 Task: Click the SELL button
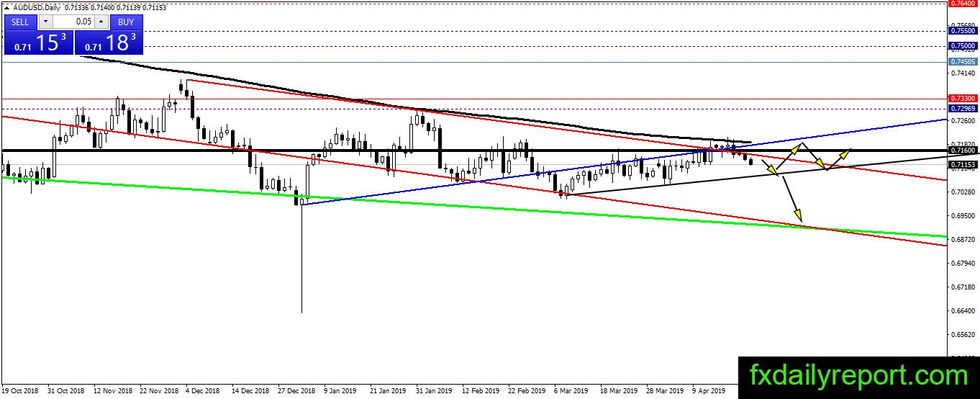(x=21, y=22)
